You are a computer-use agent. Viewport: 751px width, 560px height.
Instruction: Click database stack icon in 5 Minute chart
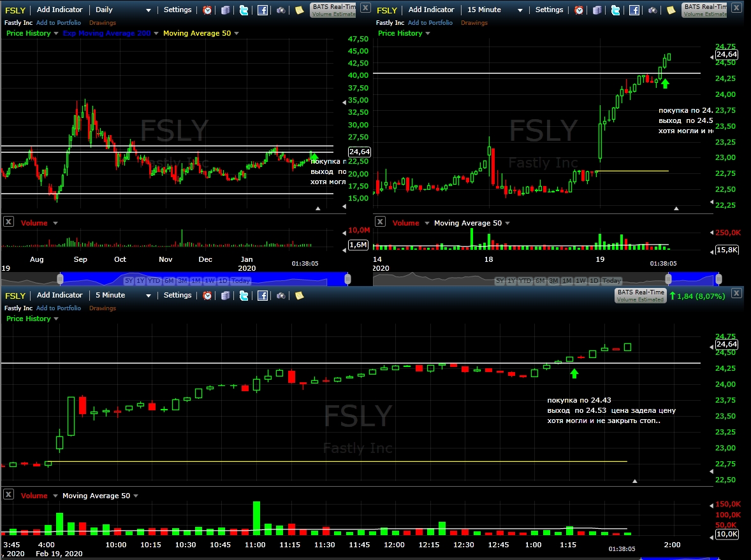tap(225, 296)
